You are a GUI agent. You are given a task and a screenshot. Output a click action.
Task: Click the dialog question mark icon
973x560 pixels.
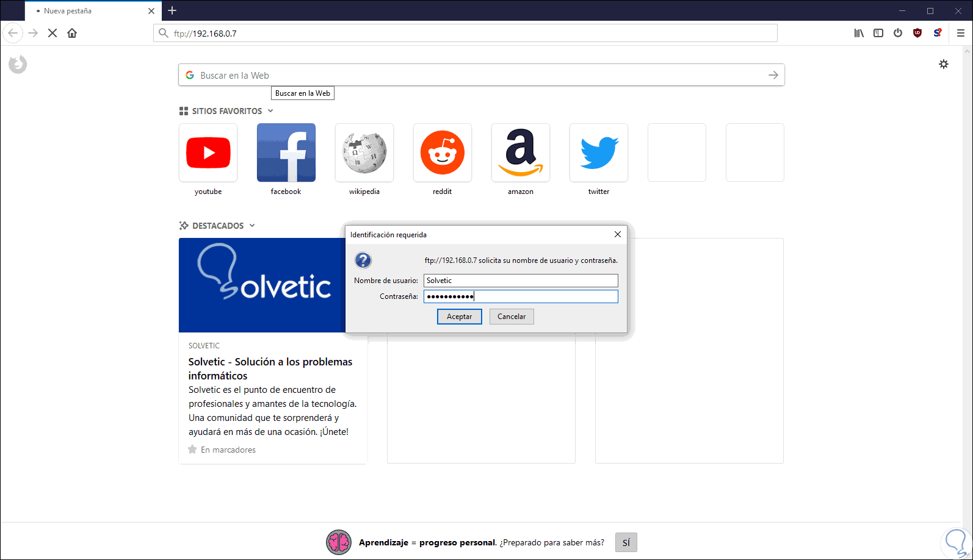tap(363, 260)
